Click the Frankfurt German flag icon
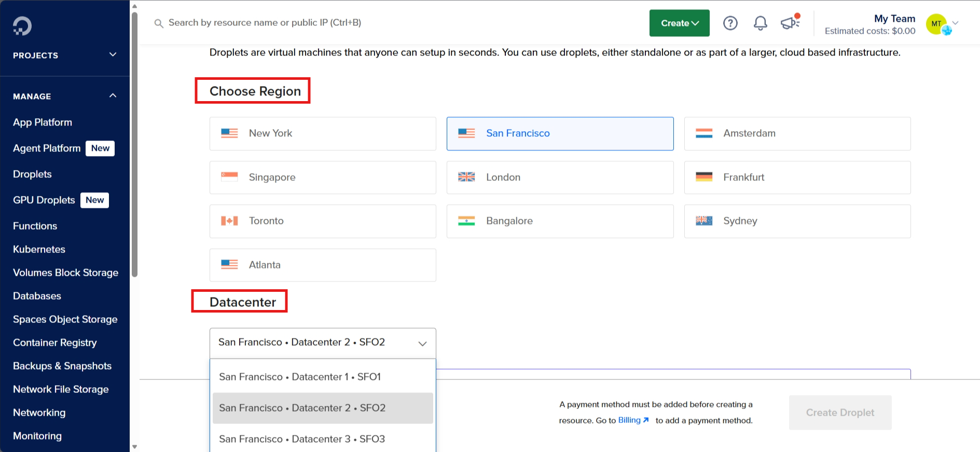 pyautogui.click(x=704, y=177)
